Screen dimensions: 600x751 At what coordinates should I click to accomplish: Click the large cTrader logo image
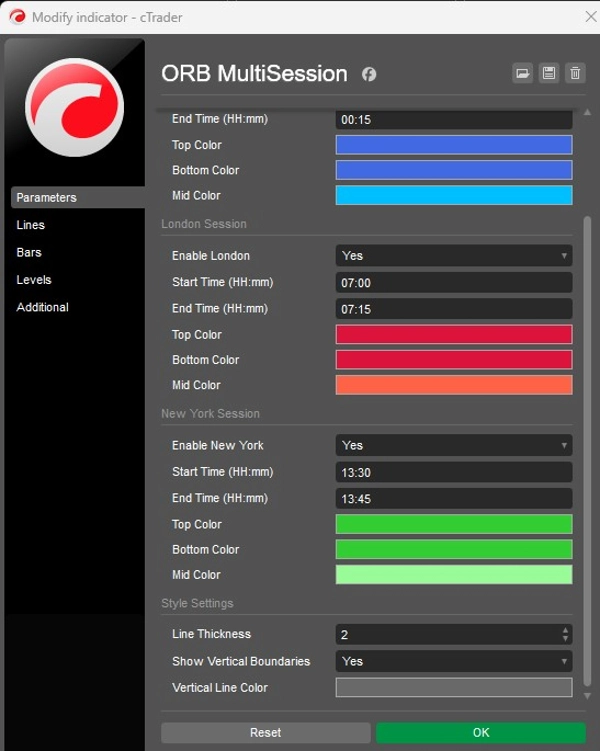(x=74, y=107)
